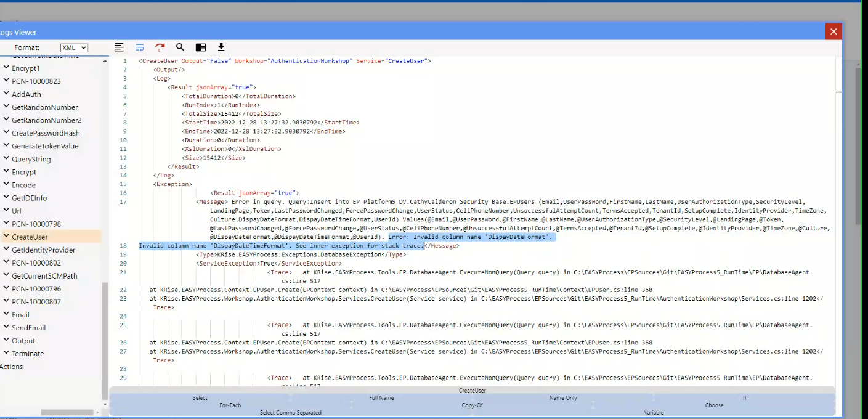Click the Variable snippet button
Viewport: 868px width, 419px height.
(654, 413)
